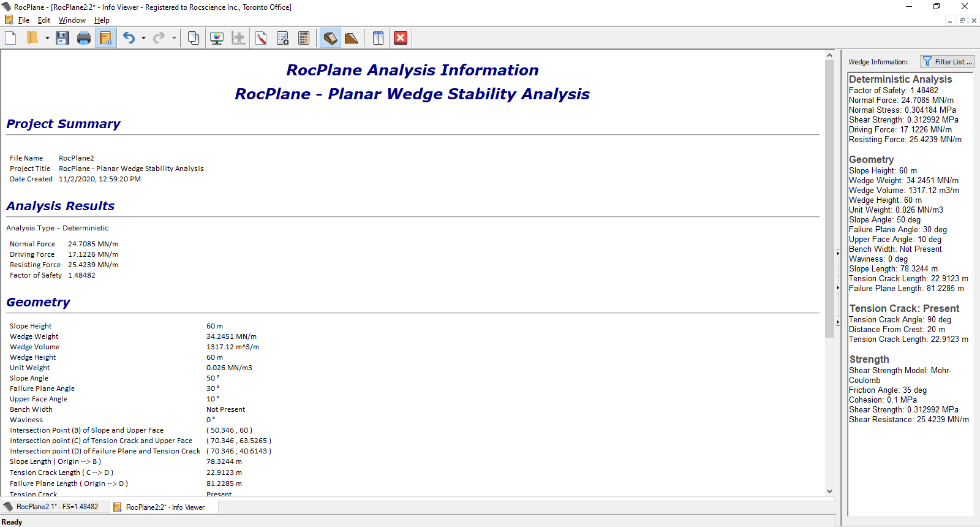Open project settings with the wrench page icon
980x527 pixels.
261,38
